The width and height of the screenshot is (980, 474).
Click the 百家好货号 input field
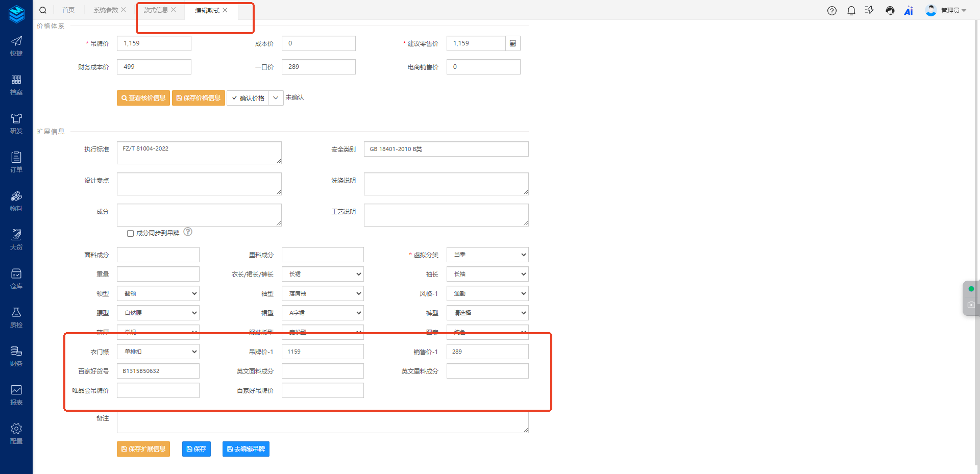[x=158, y=371]
